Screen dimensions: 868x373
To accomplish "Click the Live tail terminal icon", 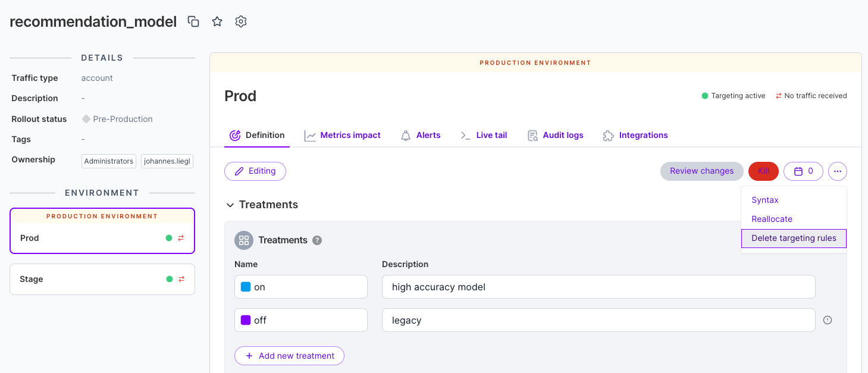I will (466, 136).
